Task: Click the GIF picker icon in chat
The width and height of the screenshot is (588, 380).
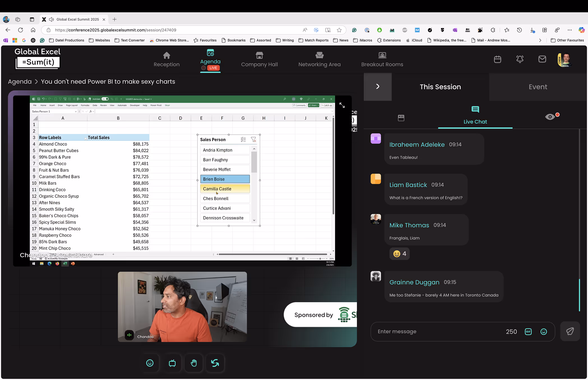Action: click(528, 332)
